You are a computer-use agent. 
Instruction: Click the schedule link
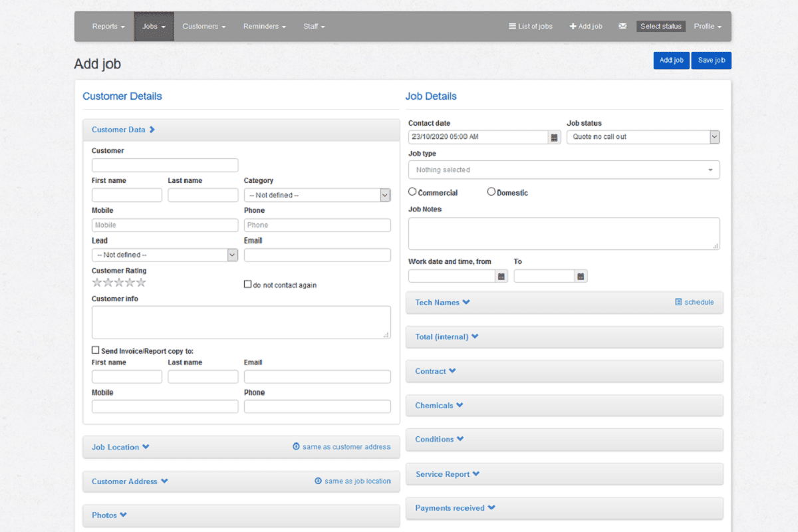[699, 302]
